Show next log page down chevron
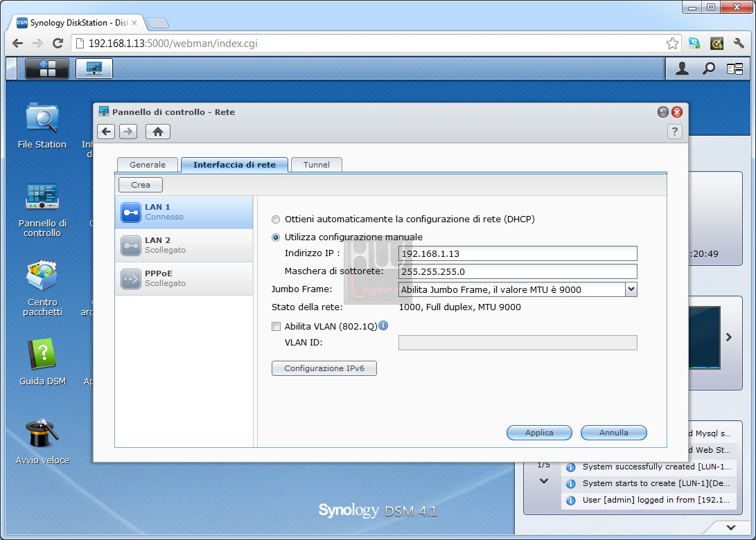756x540 pixels. [544, 480]
